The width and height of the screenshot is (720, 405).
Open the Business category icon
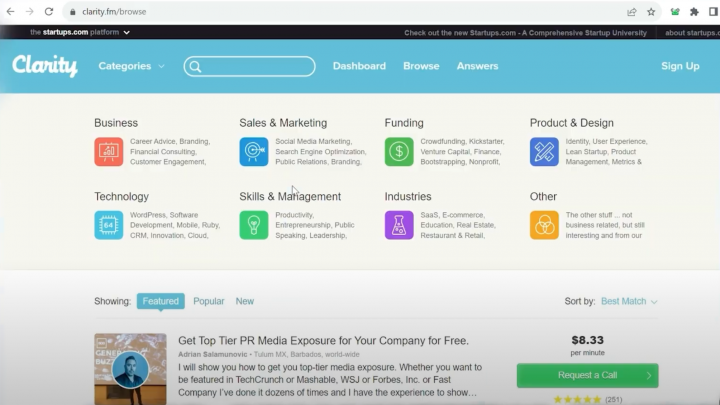click(x=108, y=152)
